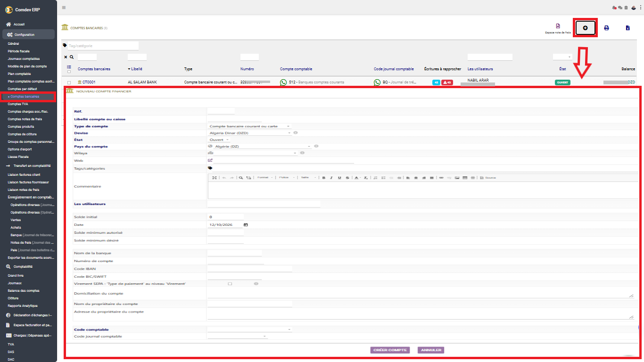Image resolution: width=644 pixels, height=362 pixels.
Task: Click the print list icon
Action: [606, 28]
